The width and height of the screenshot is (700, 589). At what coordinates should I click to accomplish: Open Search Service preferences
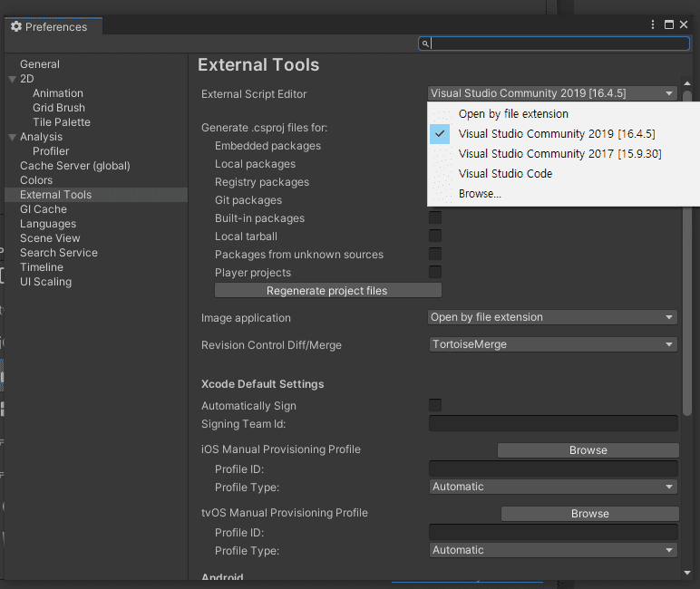click(x=58, y=253)
